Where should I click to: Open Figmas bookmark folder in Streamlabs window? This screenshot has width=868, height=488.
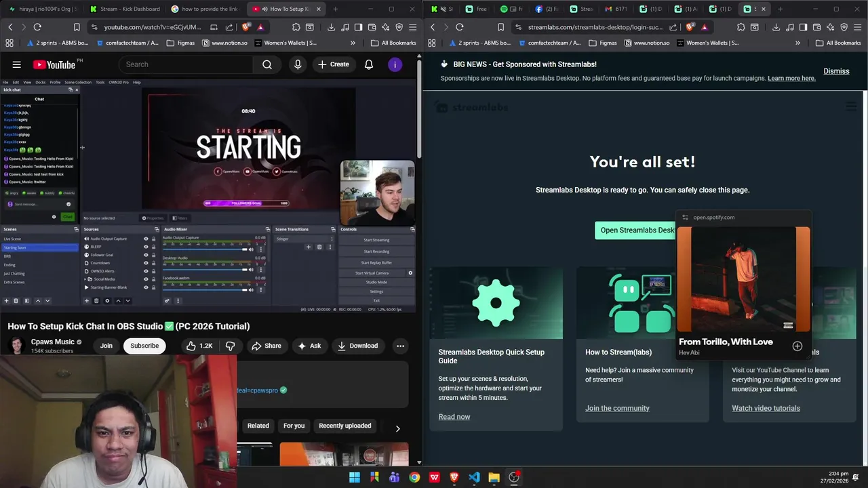pyautogui.click(x=603, y=43)
